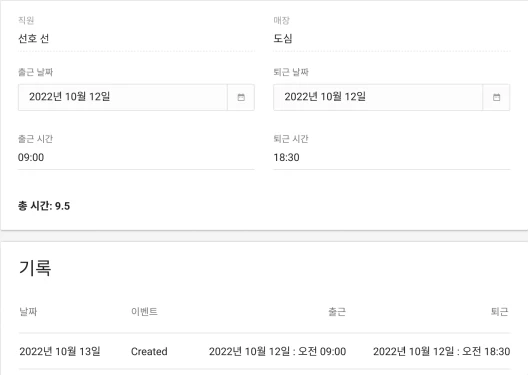Open the 출근 날짜 calendar picker icon

(241, 97)
